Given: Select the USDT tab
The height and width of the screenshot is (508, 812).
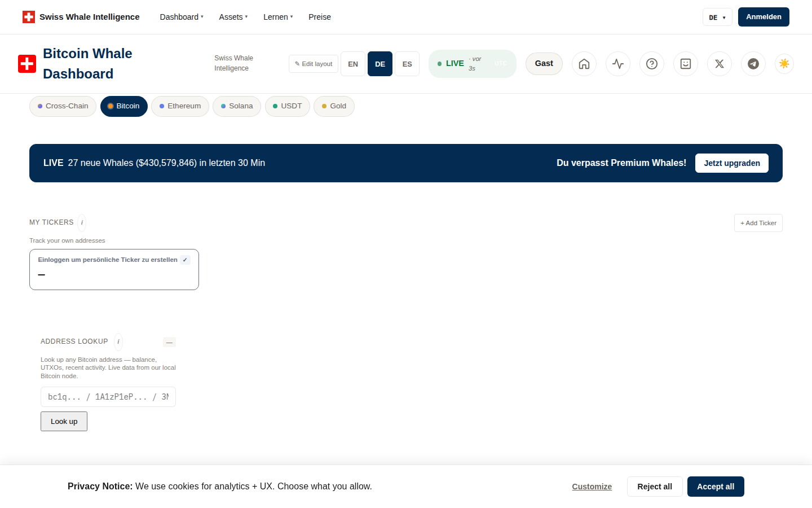Looking at the screenshot, I should (288, 106).
